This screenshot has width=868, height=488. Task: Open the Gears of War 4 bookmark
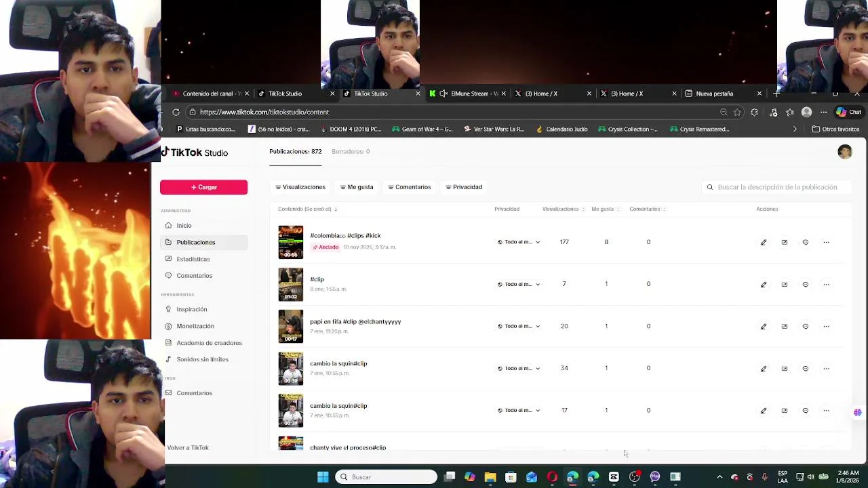[x=422, y=129]
